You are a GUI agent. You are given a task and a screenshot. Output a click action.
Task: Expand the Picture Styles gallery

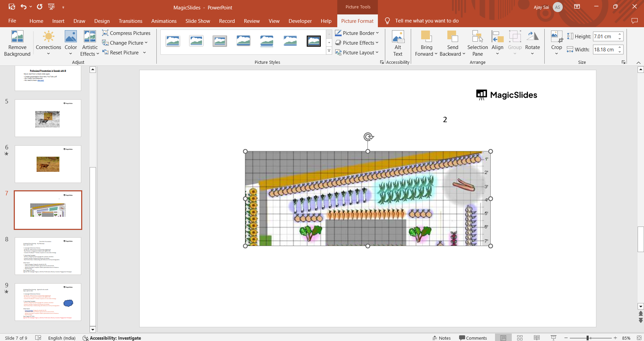329,51
